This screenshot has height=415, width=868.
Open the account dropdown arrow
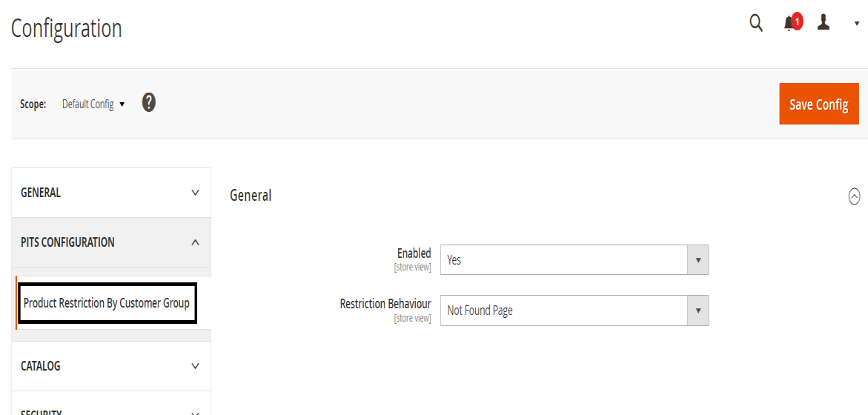(857, 24)
